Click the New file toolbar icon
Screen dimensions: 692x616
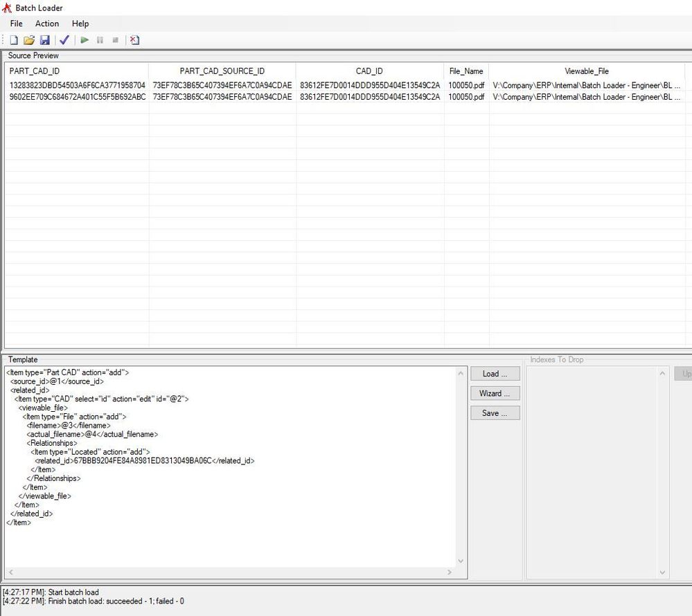(x=14, y=40)
